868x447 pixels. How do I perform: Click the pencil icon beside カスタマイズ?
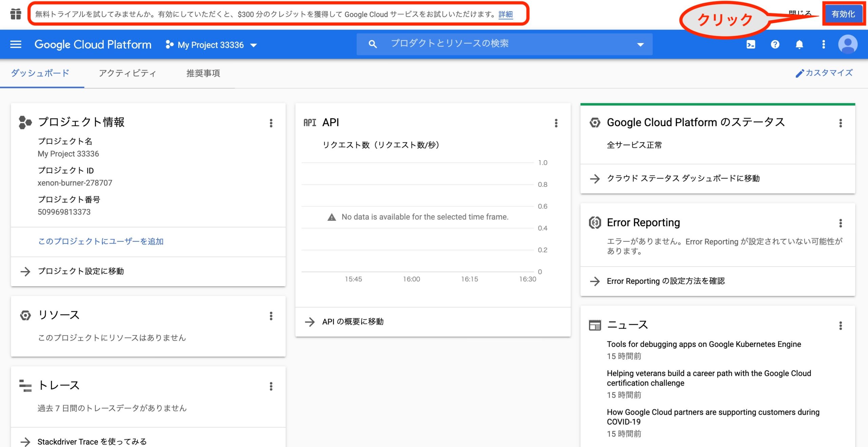point(800,73)
